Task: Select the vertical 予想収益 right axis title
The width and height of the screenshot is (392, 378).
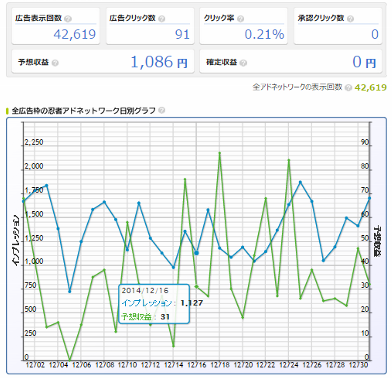Action: pyautogui.click(x=378, y=241)
